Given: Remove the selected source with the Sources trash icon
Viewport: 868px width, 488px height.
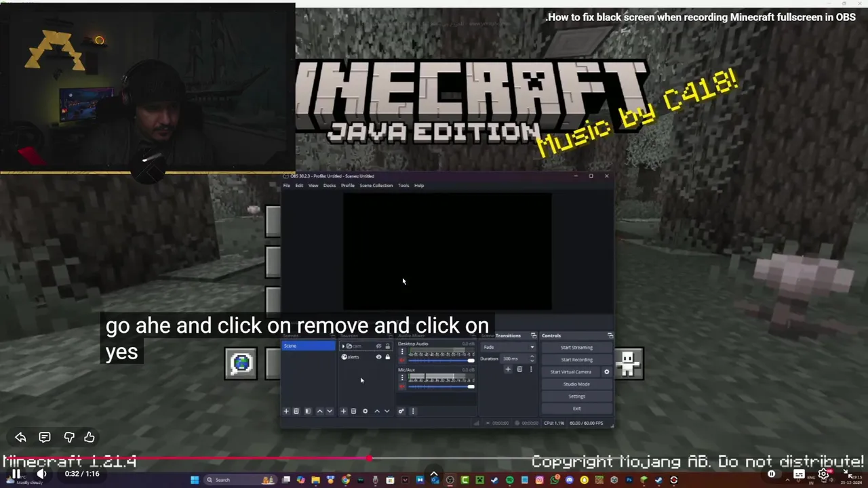Looking at the screenshot, I should (x=353, y=411).
